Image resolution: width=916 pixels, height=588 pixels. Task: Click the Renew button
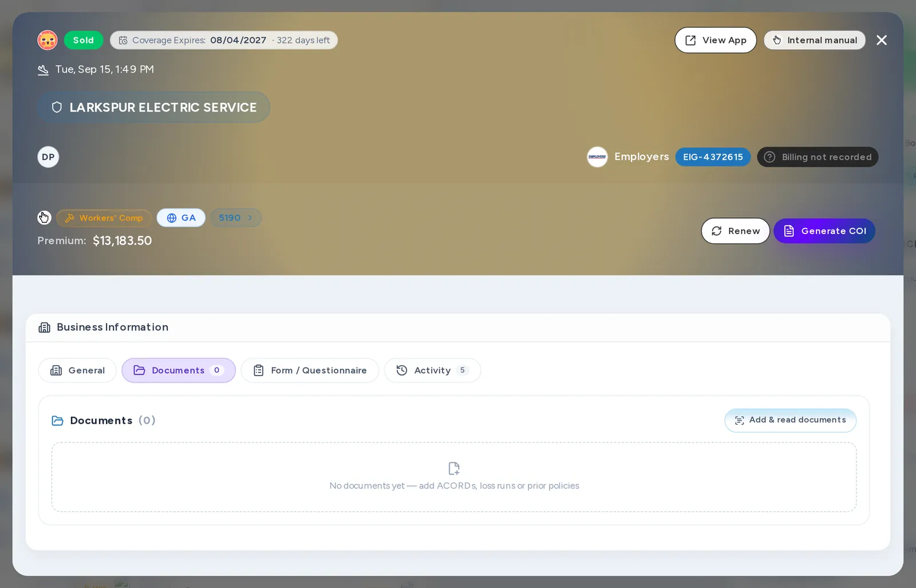736,231
